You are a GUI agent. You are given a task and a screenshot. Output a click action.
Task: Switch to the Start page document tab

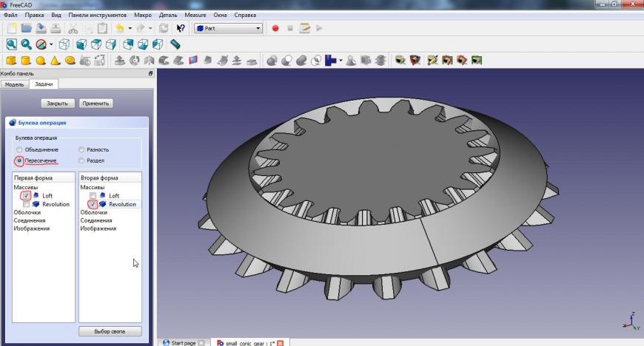183,343
